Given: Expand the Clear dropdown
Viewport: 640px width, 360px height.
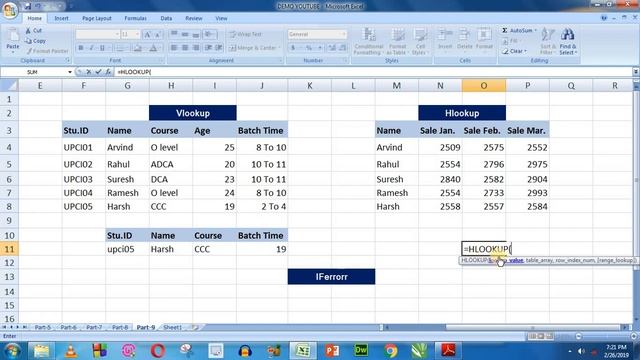Looking at the screenshot, I should (x=526, y=51).
